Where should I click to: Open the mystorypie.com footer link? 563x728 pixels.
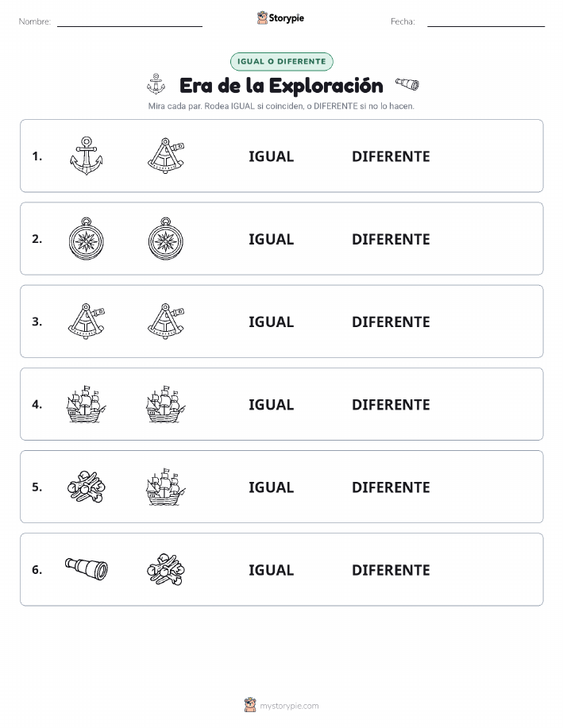point(289,706)
